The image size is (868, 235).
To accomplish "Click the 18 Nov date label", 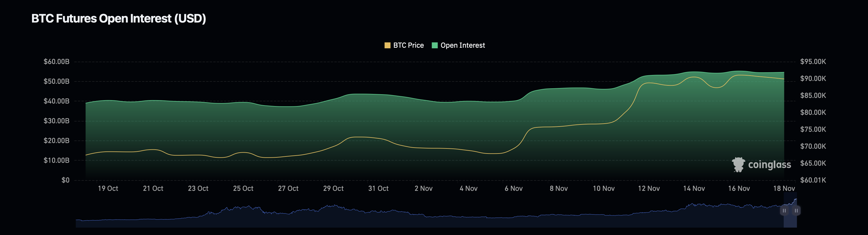I will tap(784, 188).
